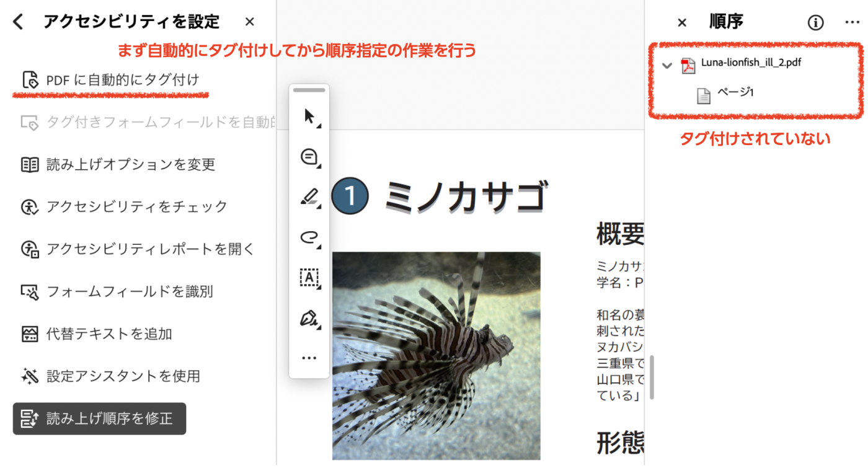Screen dimensions: 868x473
Task: Click the 形態 heading in document
Action: (x=620, y=443)
